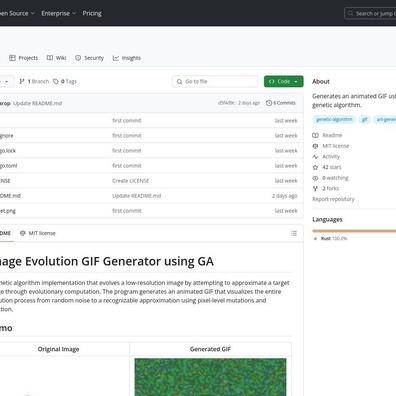The image size is (396, 396).
Task: Click the genetic-algorithm topic tag
Action: 334,119
